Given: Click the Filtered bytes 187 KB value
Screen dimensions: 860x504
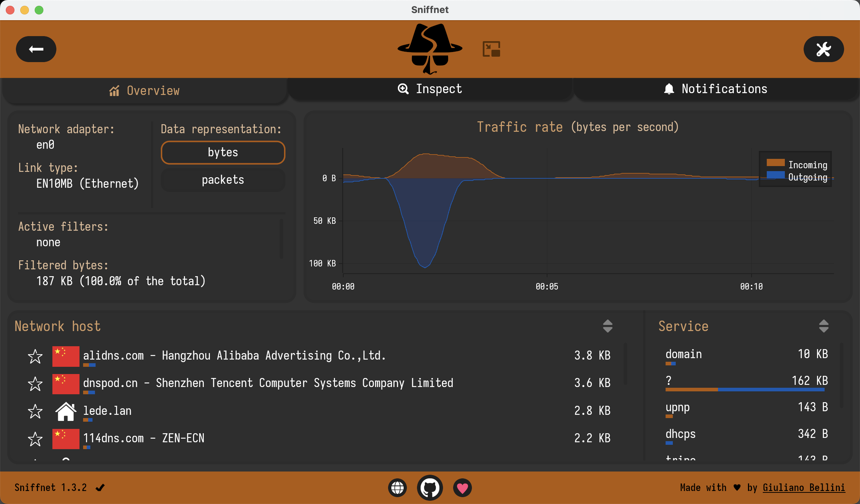Looking at the screenshot, I should tap(121, 281).
